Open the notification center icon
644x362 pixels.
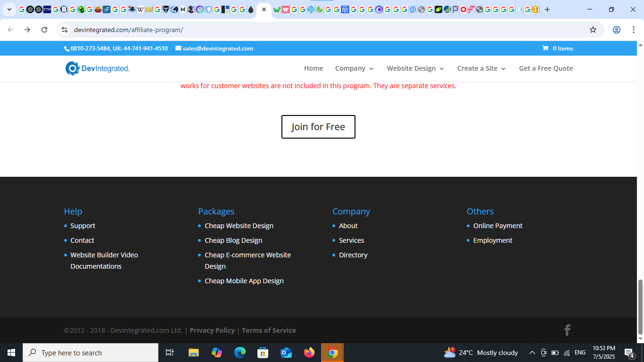click(x=629, y=353)
